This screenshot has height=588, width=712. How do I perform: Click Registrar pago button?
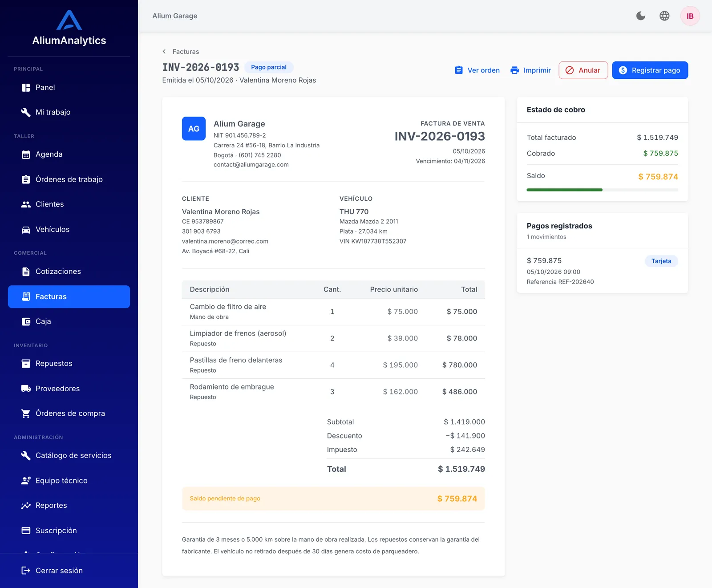650,70
